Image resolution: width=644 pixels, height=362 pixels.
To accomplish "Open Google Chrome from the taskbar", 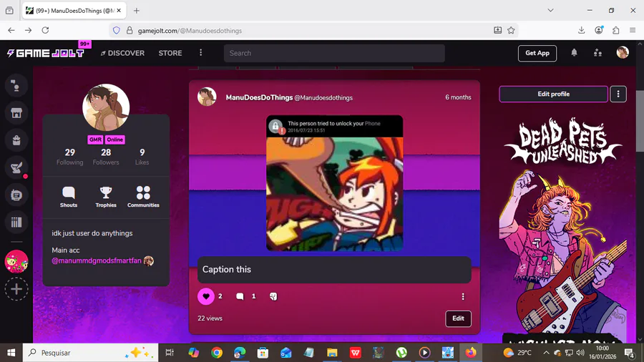I will click(217, 353).
